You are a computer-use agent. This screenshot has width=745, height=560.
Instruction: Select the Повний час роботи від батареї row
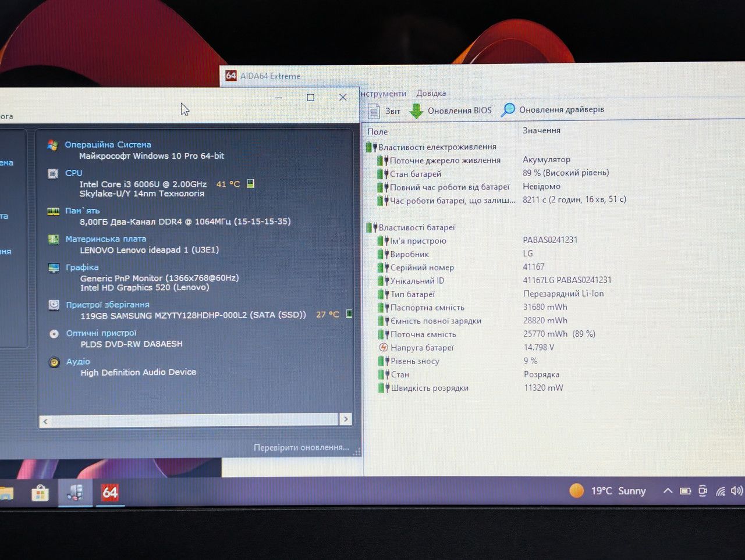(x=449, y=187)
